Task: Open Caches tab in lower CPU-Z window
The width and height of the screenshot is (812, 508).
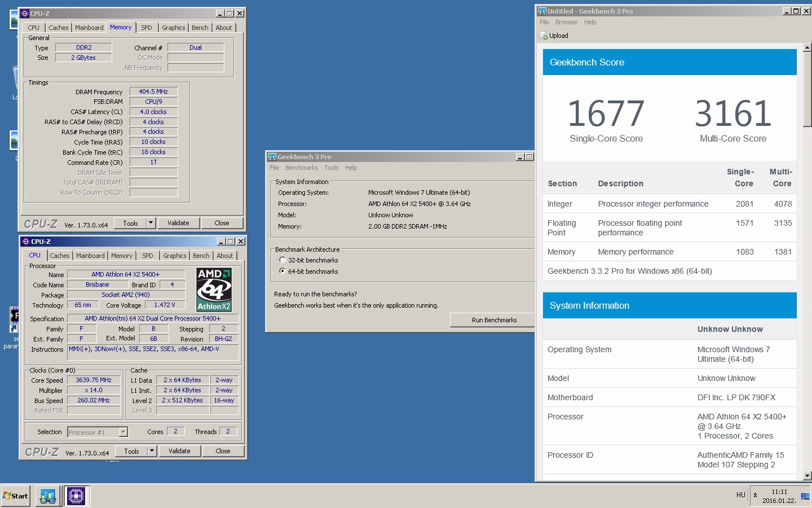Action: (x=60, y=256)
